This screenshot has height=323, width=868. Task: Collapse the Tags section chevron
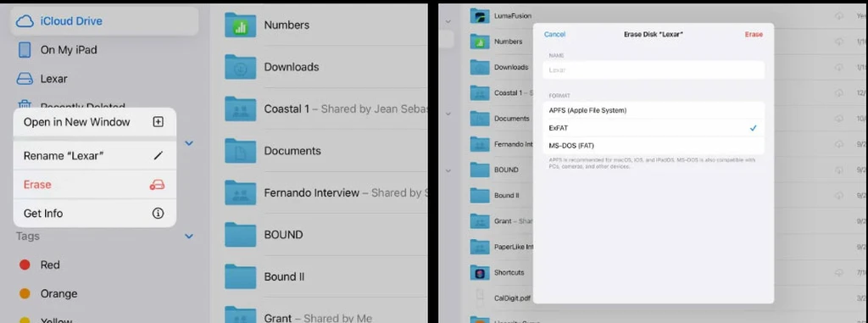(x=189, y=236)
